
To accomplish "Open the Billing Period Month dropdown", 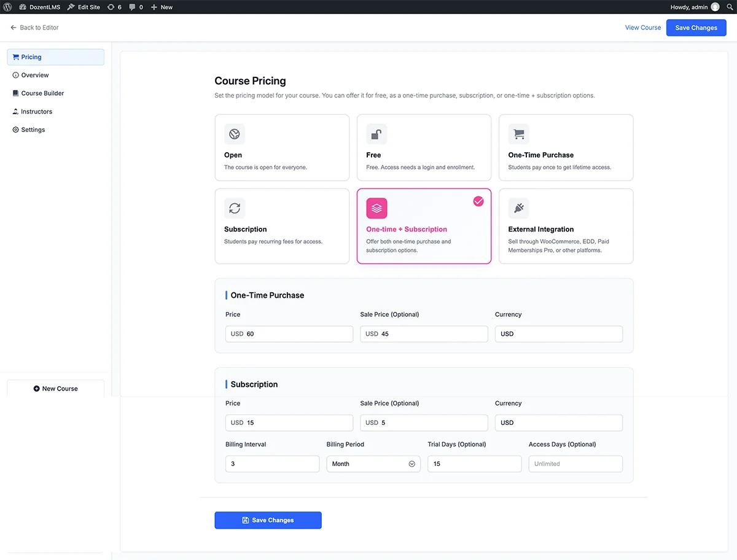I will pos(373,464).
